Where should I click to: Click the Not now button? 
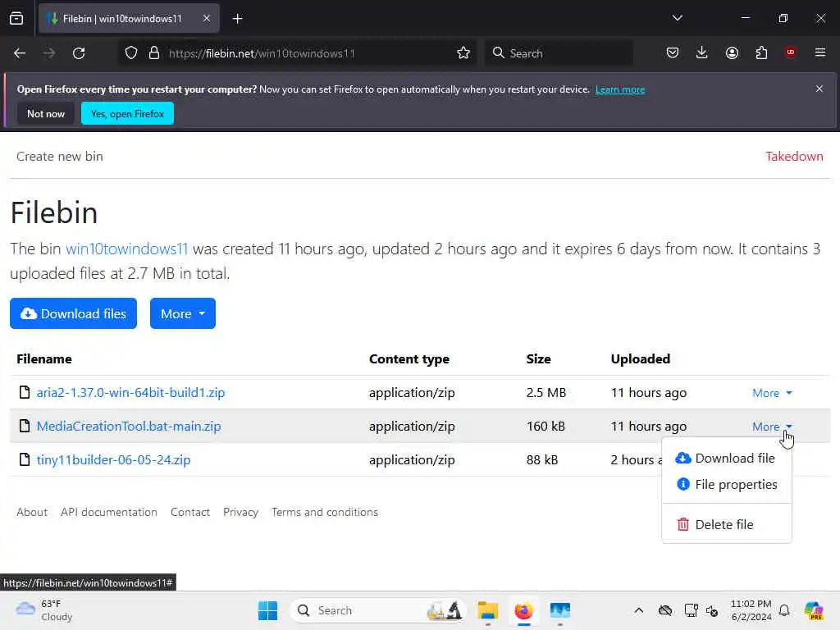pos(46,113)
